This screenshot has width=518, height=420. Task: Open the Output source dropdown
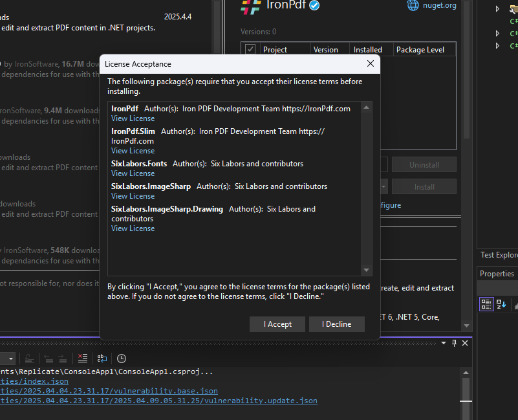pos(11,359)
